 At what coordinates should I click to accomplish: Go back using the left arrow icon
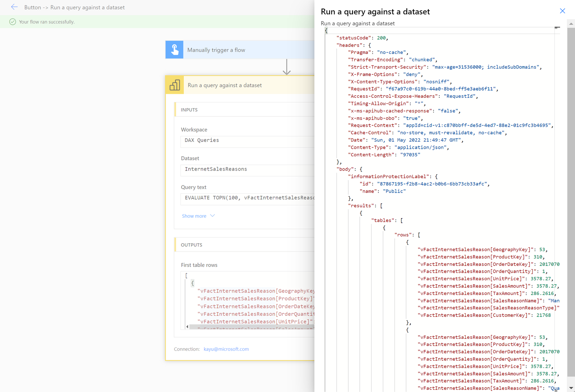pyautogui.click(x=14, y=7)
